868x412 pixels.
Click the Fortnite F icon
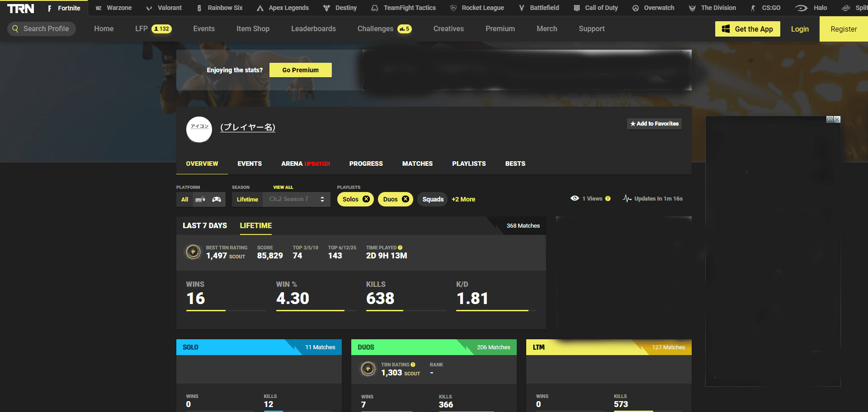coord(49,8)
